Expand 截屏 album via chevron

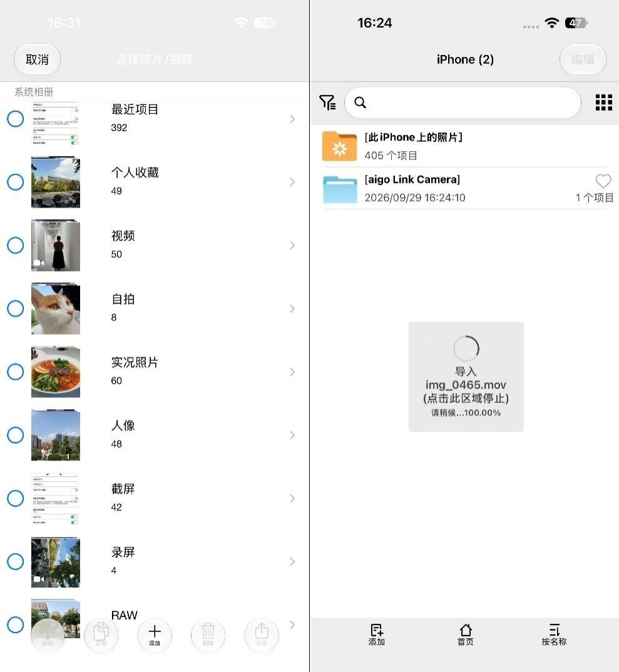click(x=292, y=498)
